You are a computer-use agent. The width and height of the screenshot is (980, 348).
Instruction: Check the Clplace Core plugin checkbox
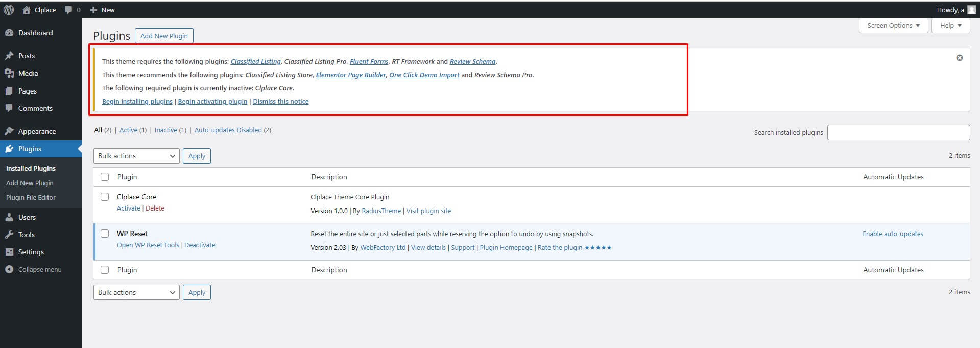point(105,197)
